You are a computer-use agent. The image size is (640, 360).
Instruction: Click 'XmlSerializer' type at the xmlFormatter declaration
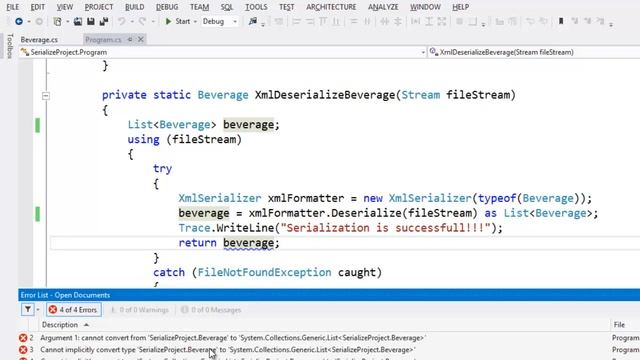click(x=220, y=198)
